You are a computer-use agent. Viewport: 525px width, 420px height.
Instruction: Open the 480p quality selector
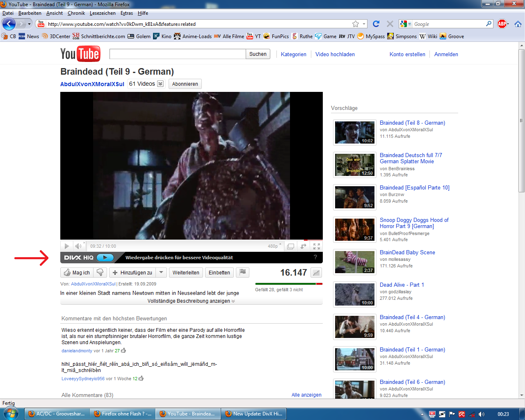click(274, 246)
